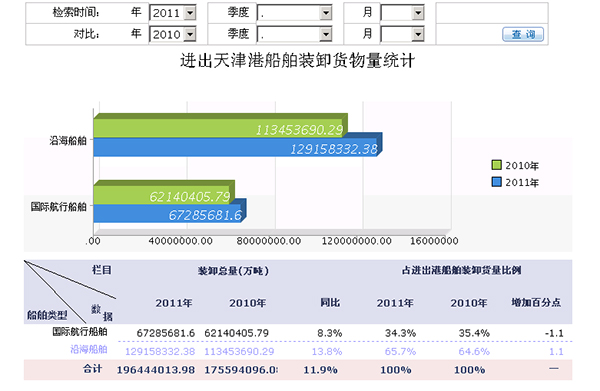Screen dimensions: 600x391
Task: Click the 查询 query button
Action: pos(523,34)
